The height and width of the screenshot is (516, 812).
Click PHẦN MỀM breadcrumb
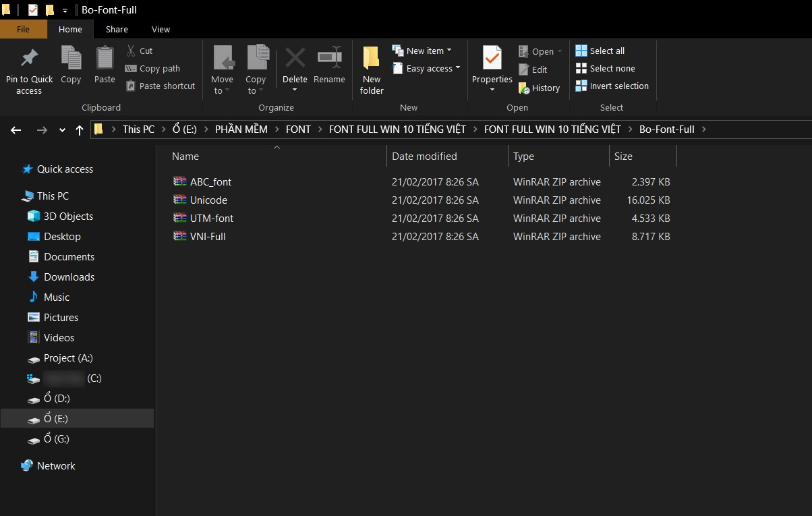tap(241, 129)
